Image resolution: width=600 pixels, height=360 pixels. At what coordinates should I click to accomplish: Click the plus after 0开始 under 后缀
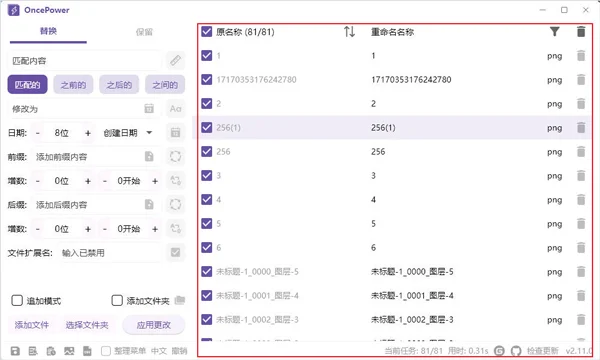coord(155,229)
